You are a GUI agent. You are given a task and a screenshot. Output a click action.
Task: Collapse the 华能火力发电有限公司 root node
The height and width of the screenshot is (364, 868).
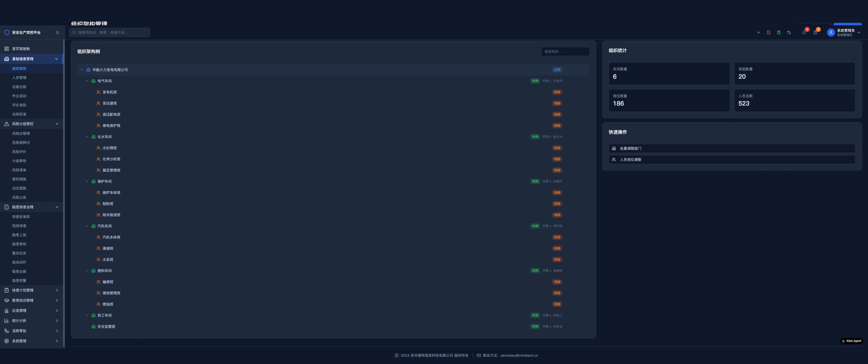tap(81, 70)
